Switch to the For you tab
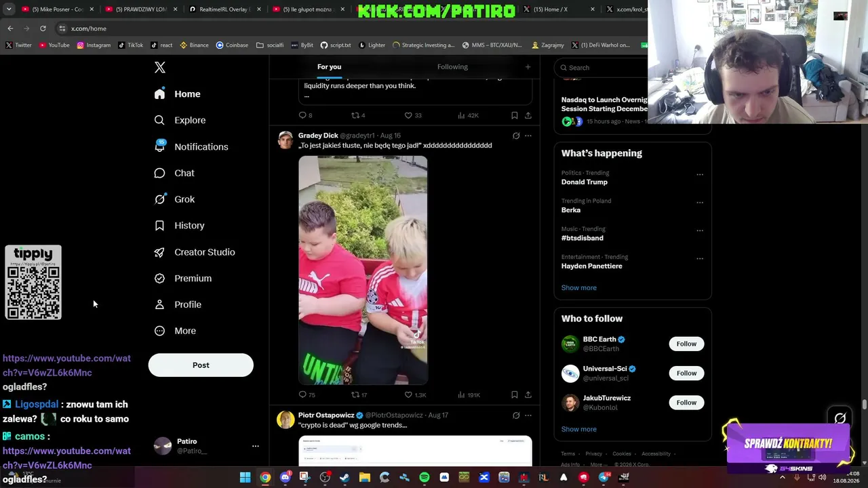 [x=329, y=66]
